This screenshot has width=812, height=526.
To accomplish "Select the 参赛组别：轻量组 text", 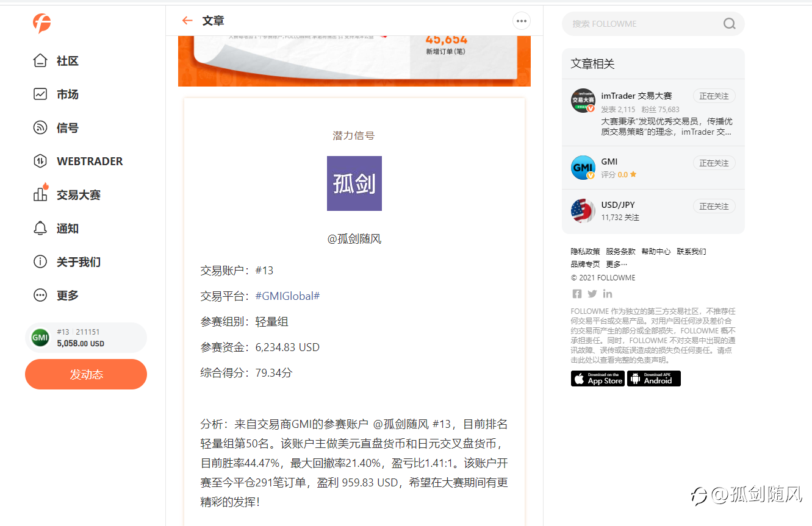I will (x=244, y=322).
